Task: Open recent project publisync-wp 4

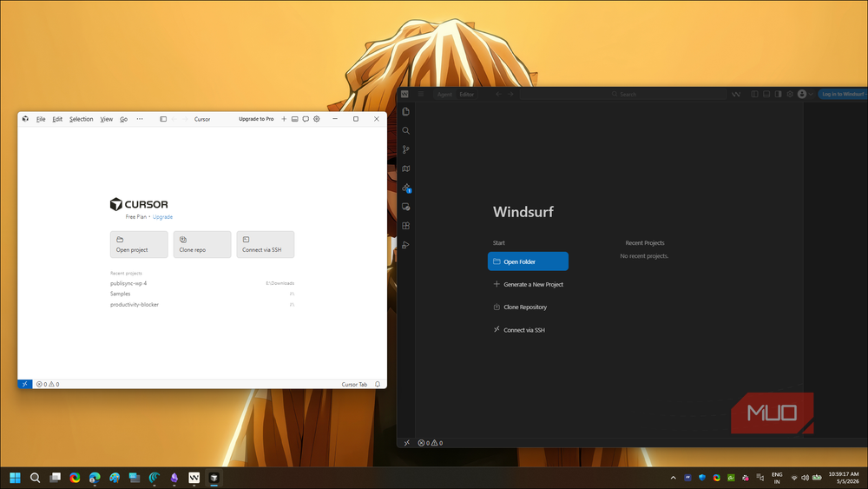Action: point(202,283)
